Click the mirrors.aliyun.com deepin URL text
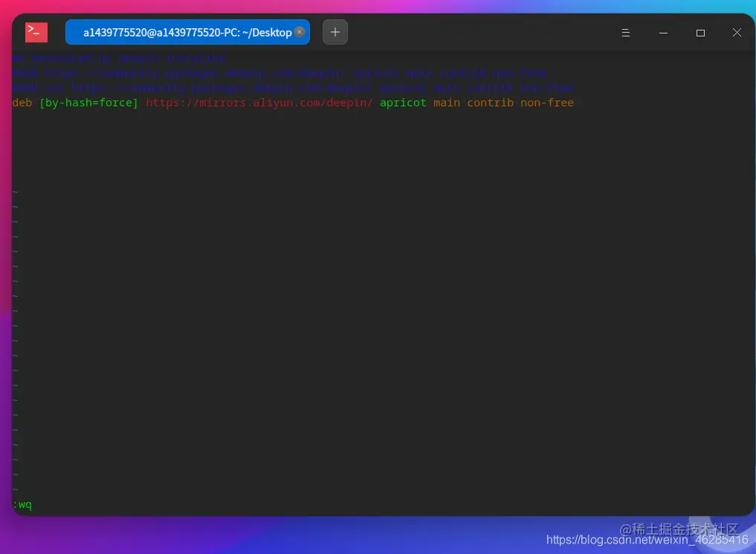The height and width of the screenshot is (554, 756). click(259, 103)
